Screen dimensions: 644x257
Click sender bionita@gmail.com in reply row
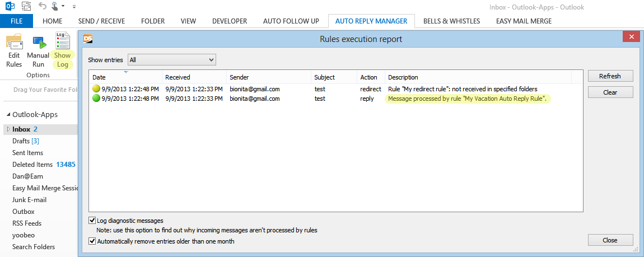tap(255, 99)
